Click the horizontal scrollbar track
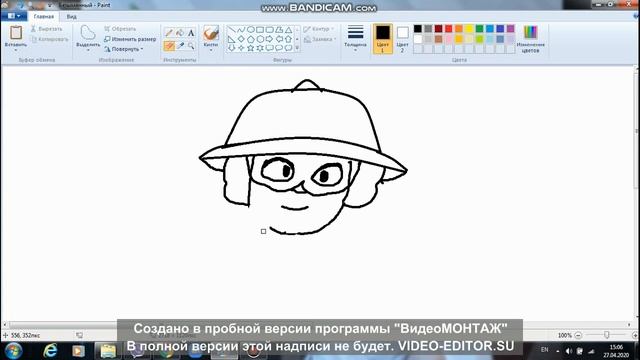This screenshot has height=360, width=640. [318, 325]
